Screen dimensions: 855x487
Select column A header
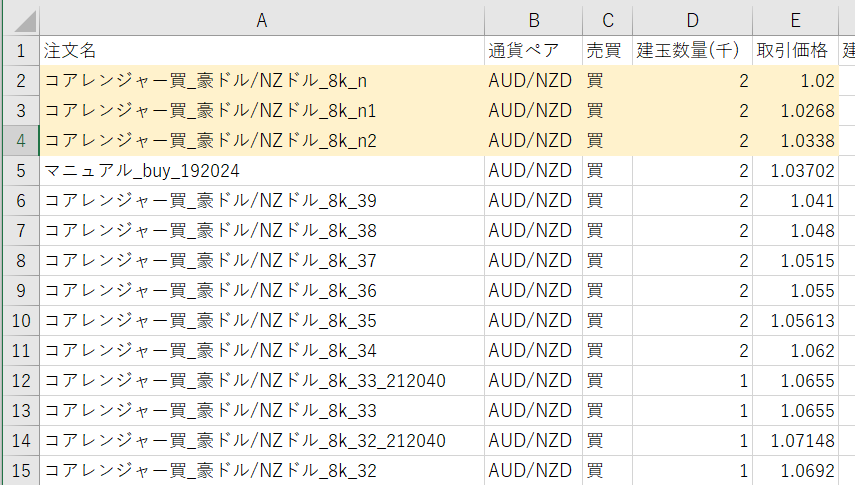[x=262, y=20]
